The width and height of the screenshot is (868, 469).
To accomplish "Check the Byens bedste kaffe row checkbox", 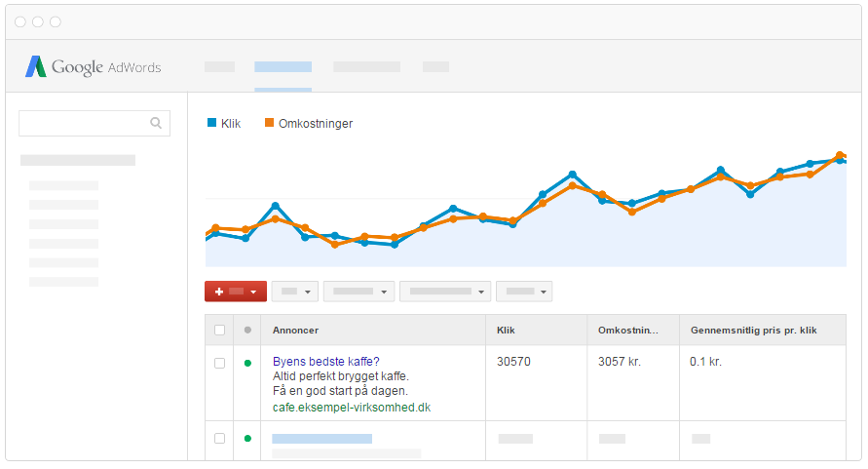I will coord(220,363).
